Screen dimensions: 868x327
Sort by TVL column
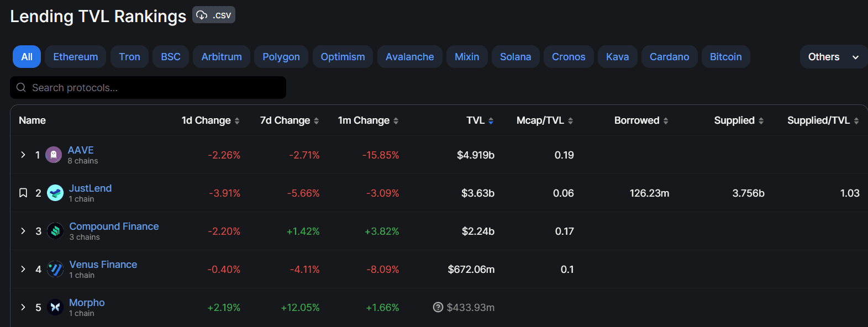480,120
